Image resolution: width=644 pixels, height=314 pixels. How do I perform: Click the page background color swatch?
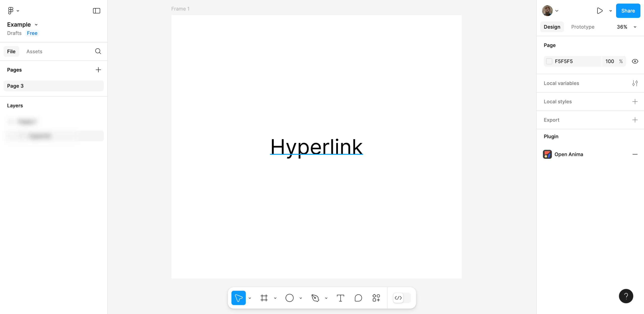click(549, 61)
